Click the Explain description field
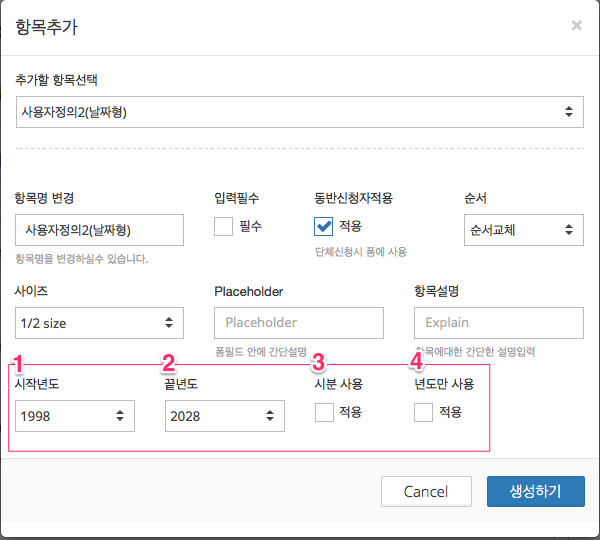This screenshot has width=600, height=540. (x=499, y=323)
